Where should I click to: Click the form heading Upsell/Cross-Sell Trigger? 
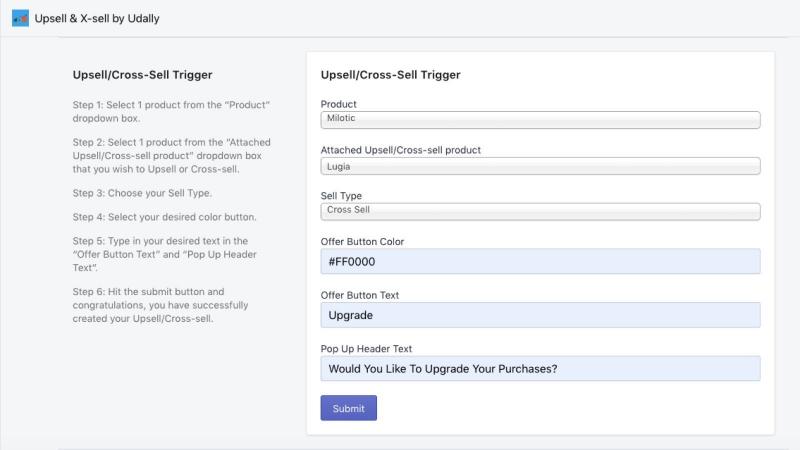[x=390, y=75]
